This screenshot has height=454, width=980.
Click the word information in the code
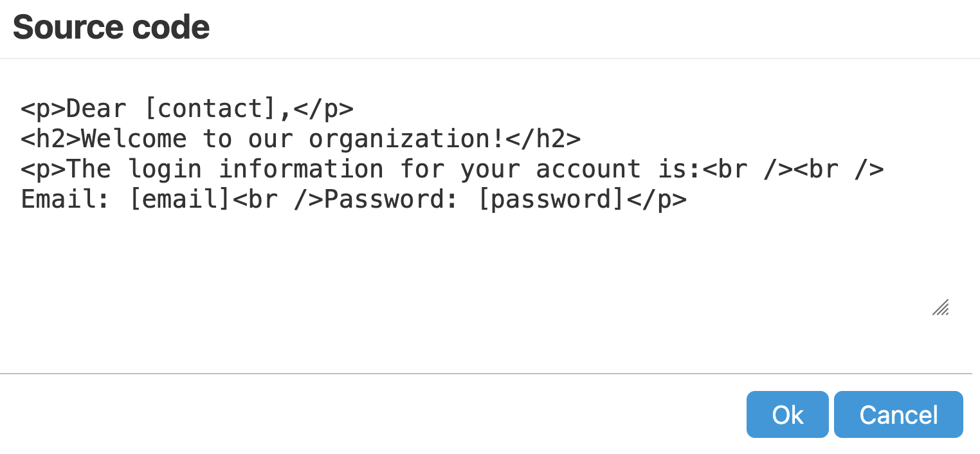pos(301,170)
